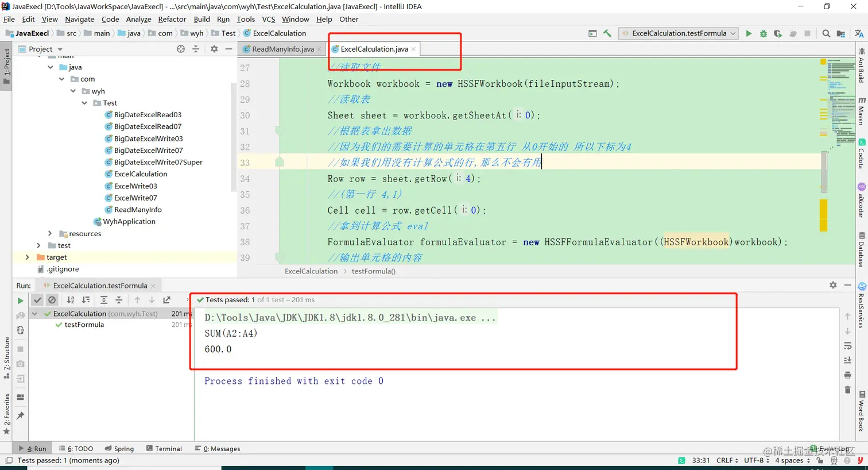This screenshot has height=470, width=868.
Task: Run with Coverage using the shield icon
Action: (778, 33)
